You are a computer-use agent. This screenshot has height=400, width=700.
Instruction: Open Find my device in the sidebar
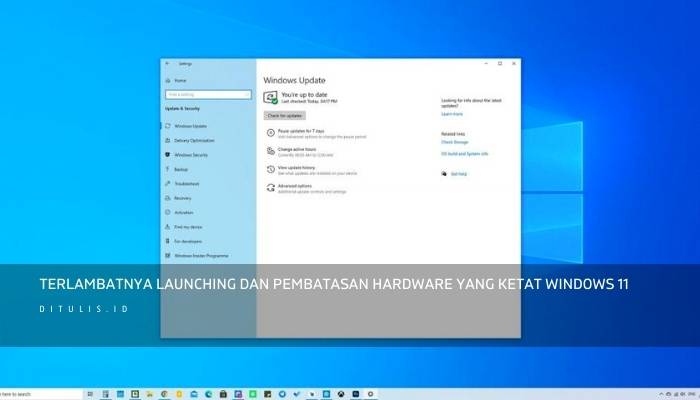coord(183,227)
